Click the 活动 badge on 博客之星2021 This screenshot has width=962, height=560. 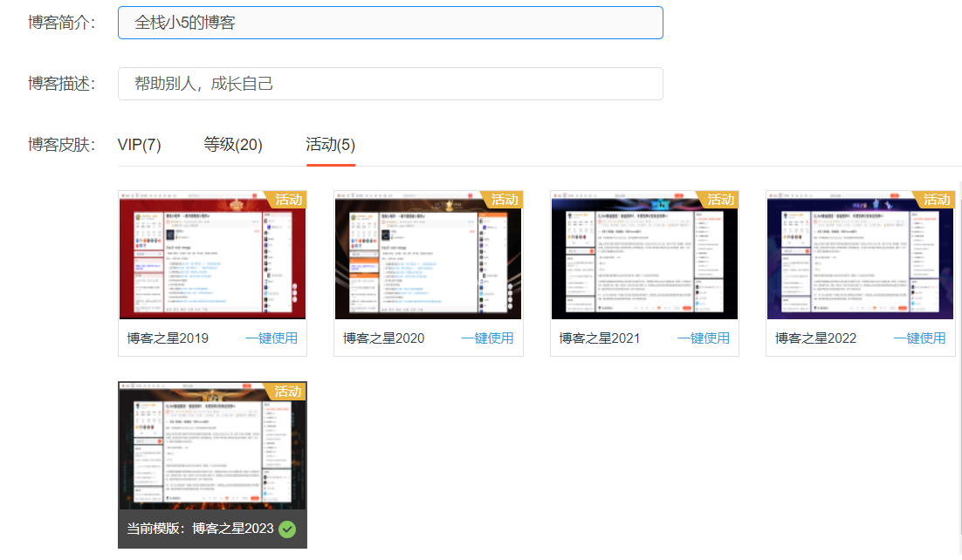(x=718, y=200)
